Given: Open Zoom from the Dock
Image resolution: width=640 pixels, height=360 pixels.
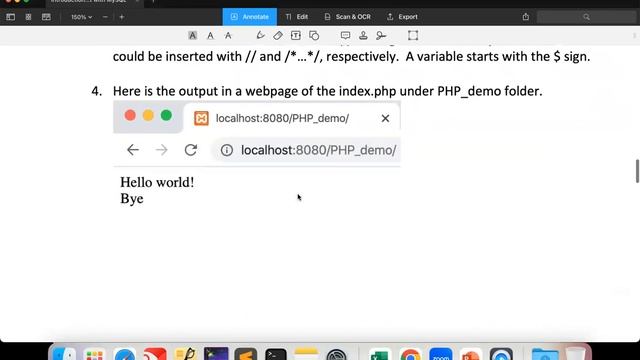Looking at the screenshot, I should point(441,354).
